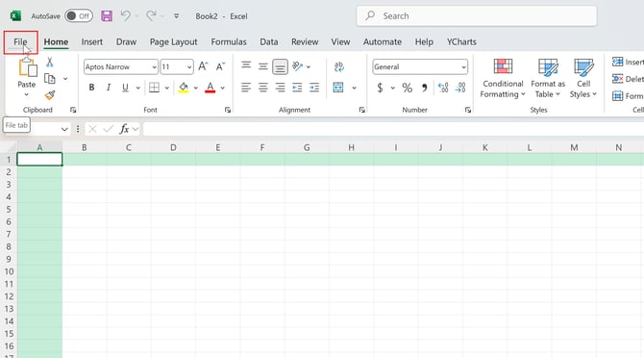
Task: Expand Fill Color palette arrow
Action: [x=195, y=88]
